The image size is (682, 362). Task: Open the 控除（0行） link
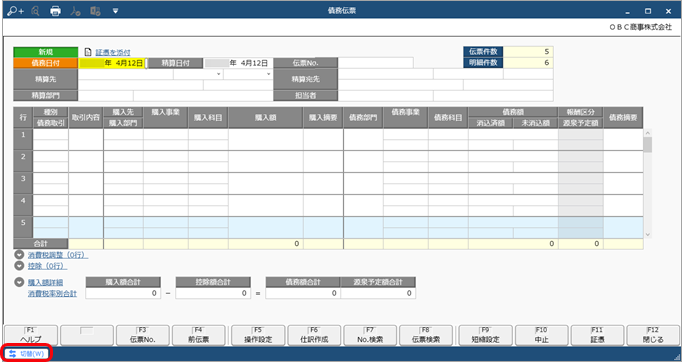pyautogui.click(x=47, y=266)
